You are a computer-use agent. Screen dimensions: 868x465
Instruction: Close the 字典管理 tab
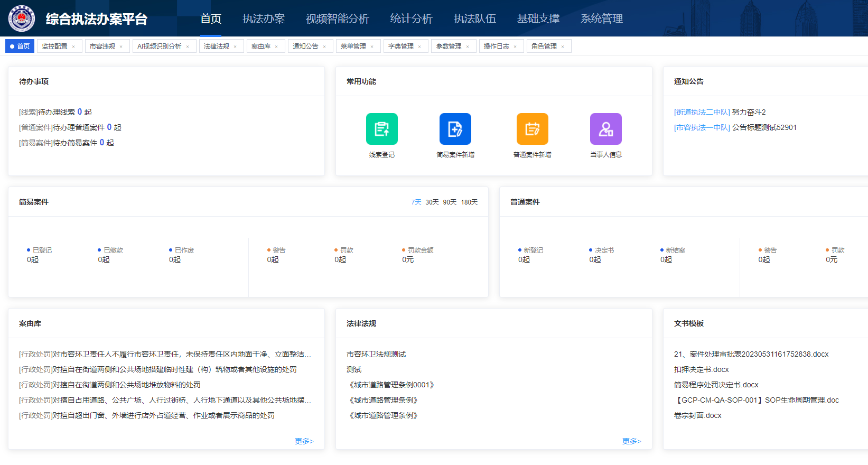coord(419,46)
